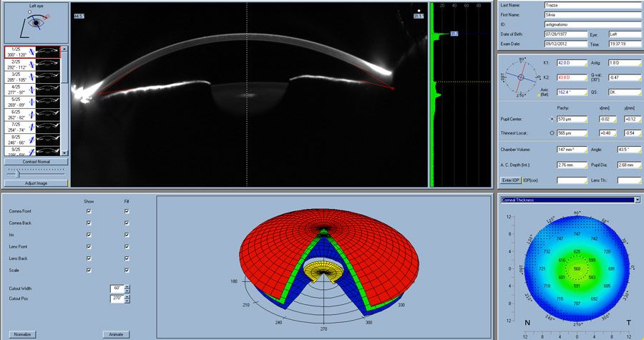The image size is (644, 340).
Task: Click the corneal thickness color map center
Action: point(576,269)
